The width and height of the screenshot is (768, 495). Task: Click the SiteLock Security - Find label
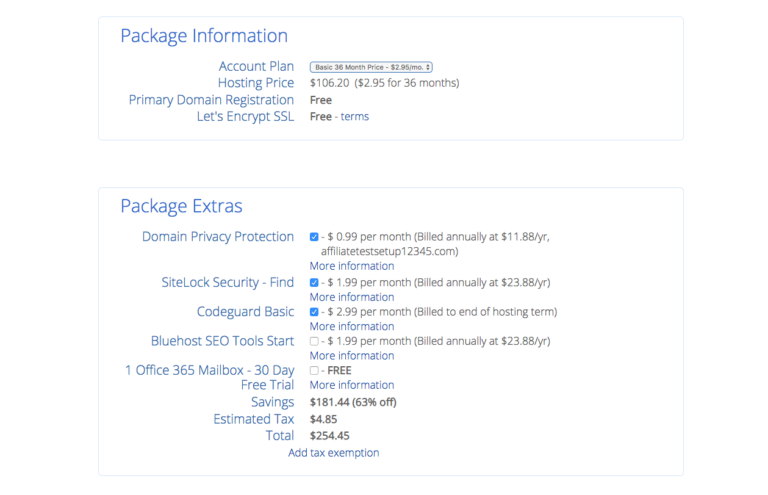227,283
